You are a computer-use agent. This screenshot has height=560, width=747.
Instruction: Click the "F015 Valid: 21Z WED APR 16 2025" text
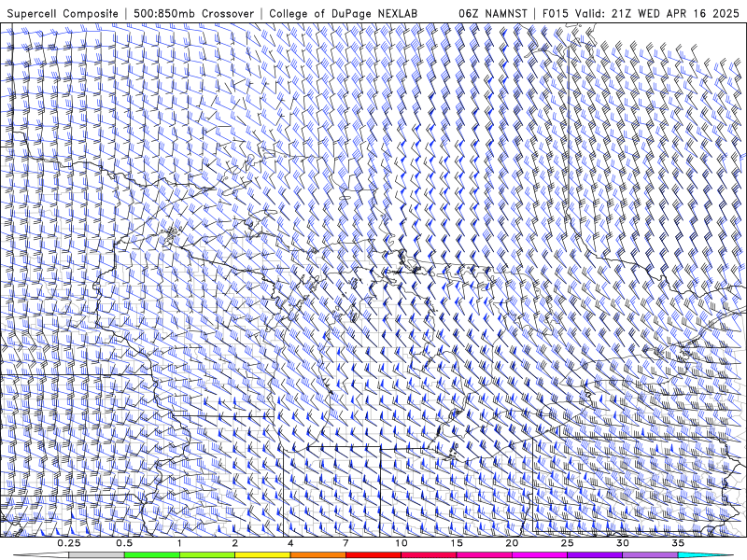click(641, 14)
